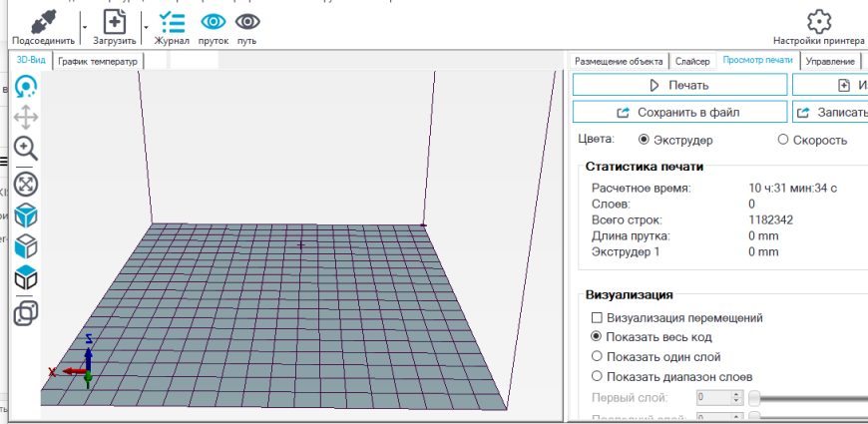Image resolution: width=868 pixels, height=424 pixels.
Task: Increase Первый слой with the up arrow
Action: 736,394
